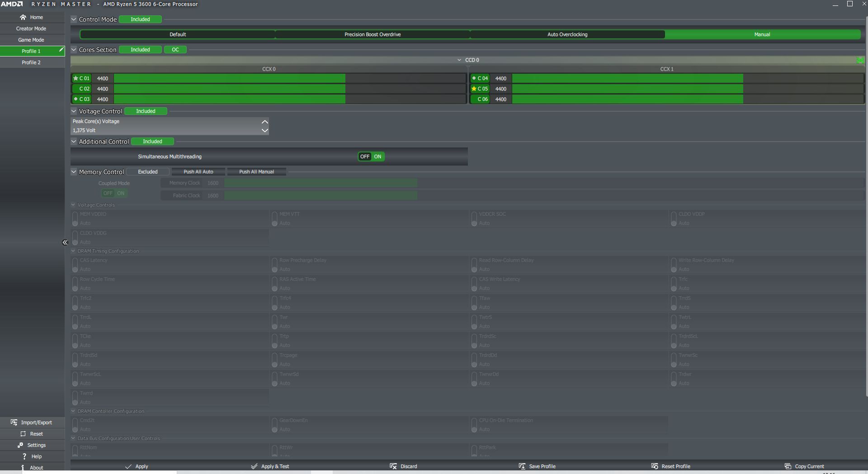Screen dimensions: 868x474
Task: Open Settings via the gear icon
Action: click(x=20, y=445)
